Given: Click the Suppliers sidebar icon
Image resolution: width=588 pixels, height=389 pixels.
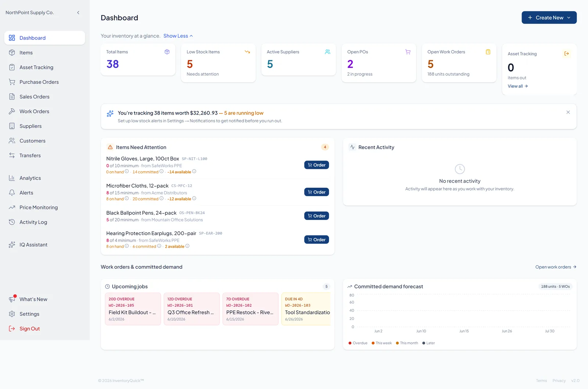Looking at the screenshot, I should [12, 126].
